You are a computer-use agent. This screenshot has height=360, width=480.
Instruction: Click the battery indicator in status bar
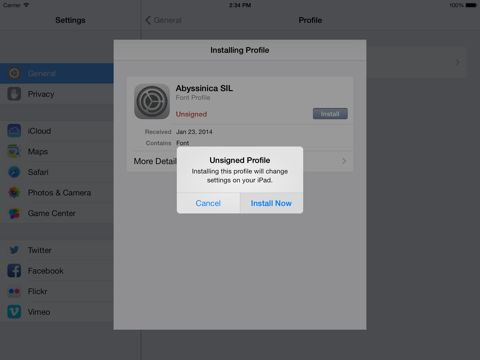(x=471, y=5)
